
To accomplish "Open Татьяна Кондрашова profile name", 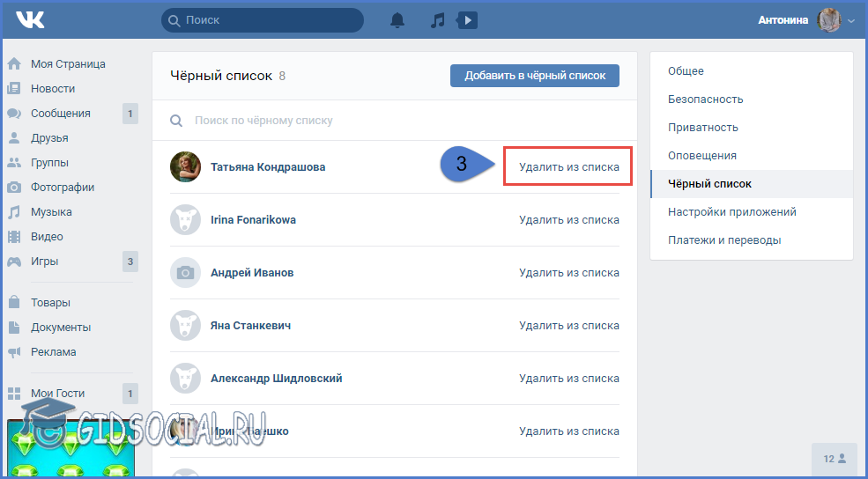I will point(268,167).
